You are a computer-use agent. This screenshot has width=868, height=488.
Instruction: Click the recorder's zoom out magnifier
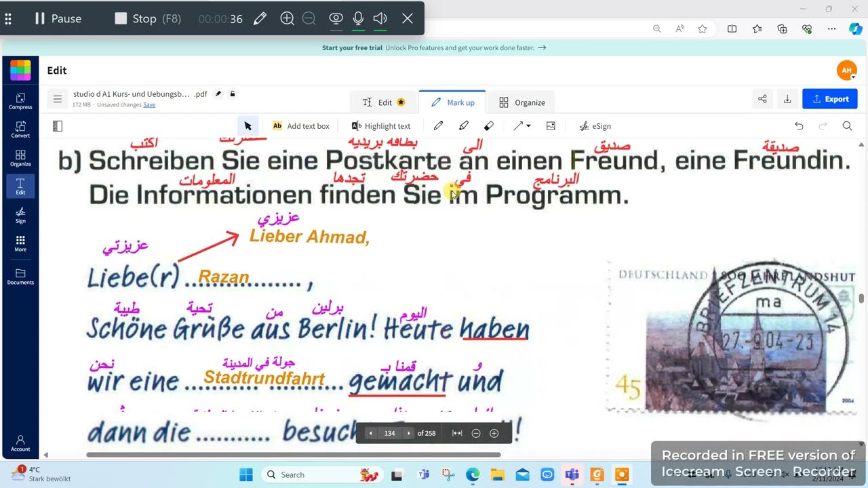(309, 19)
